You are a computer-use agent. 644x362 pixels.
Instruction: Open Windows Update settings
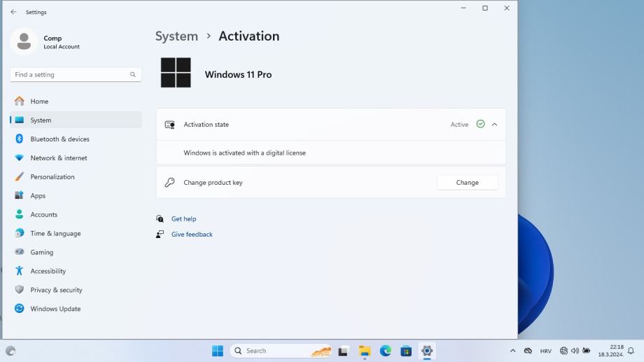[76, 309]
